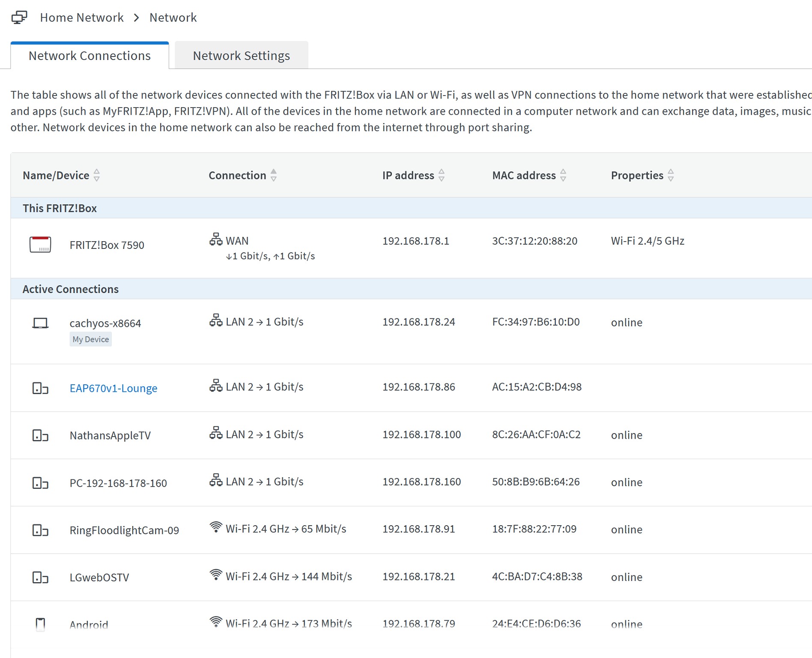Click the device icon next to LGwebOSTV

point(40,577)
